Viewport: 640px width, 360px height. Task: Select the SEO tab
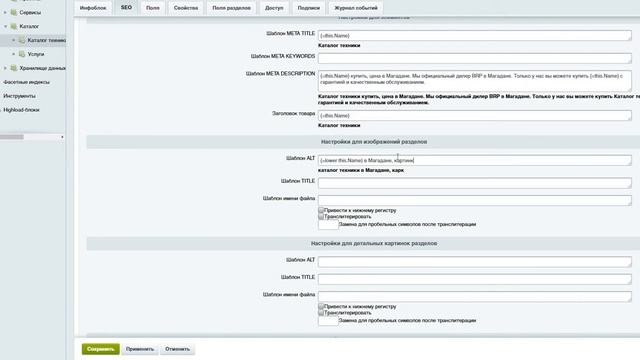pos(126,7)
